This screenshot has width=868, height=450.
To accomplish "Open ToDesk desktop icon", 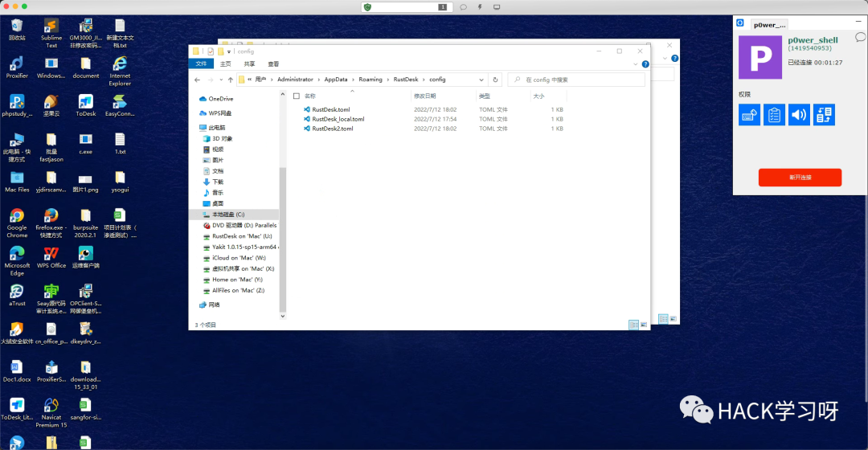I will point(85,106).
